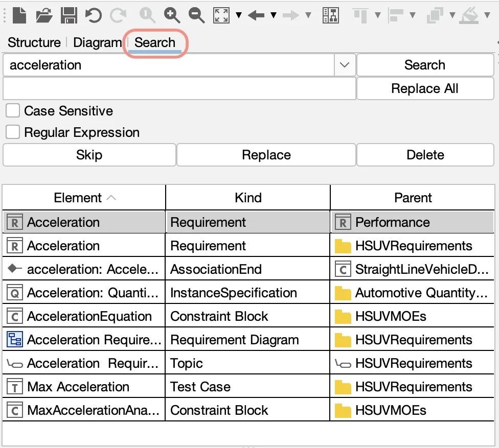Enable the Case Sensitive checkbox
This screenshot has height=448, width=499.
[13, 111]
